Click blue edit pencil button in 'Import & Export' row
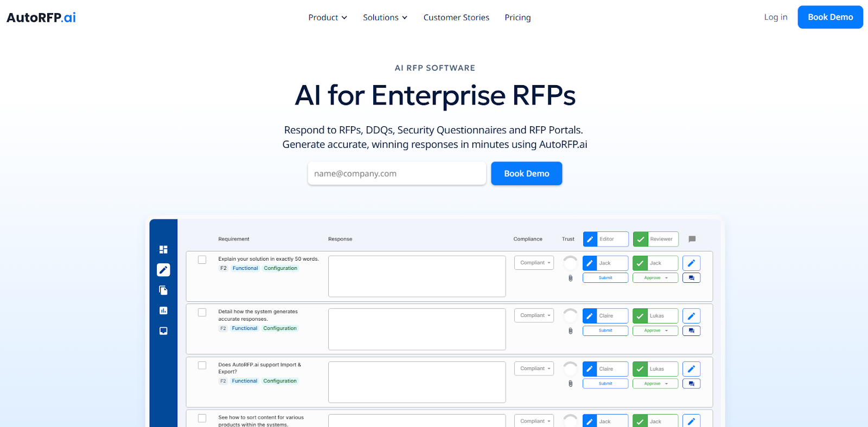 691,369
